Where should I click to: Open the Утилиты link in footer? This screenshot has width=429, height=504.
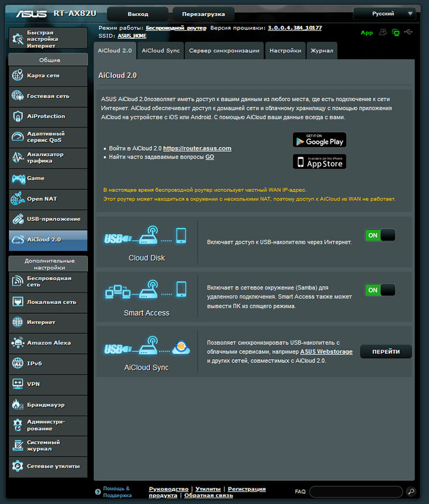pyautogui.click(x=208, y=489)
